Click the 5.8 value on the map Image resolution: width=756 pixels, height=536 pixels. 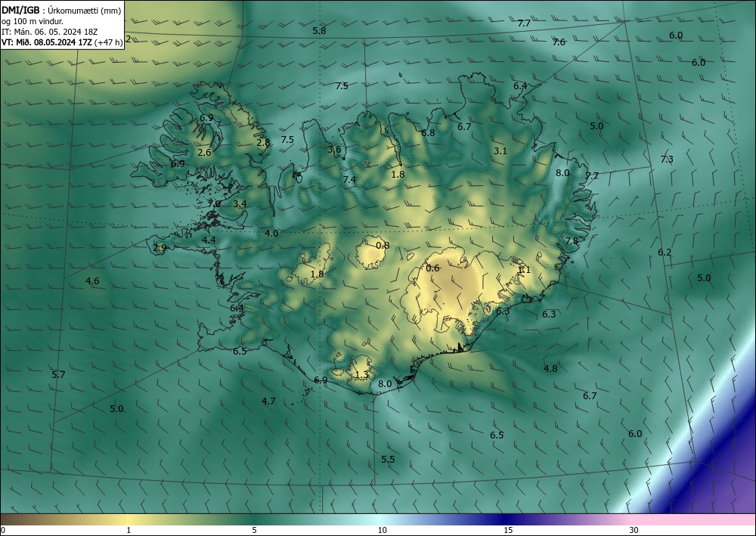pyautogui.click(x=319, y=31)
